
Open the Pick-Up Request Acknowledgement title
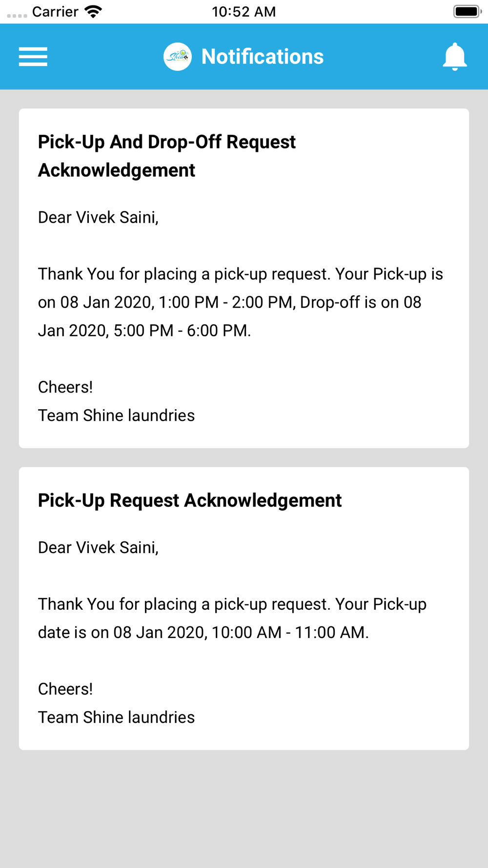pyautogui.click(x=189, y=500)
